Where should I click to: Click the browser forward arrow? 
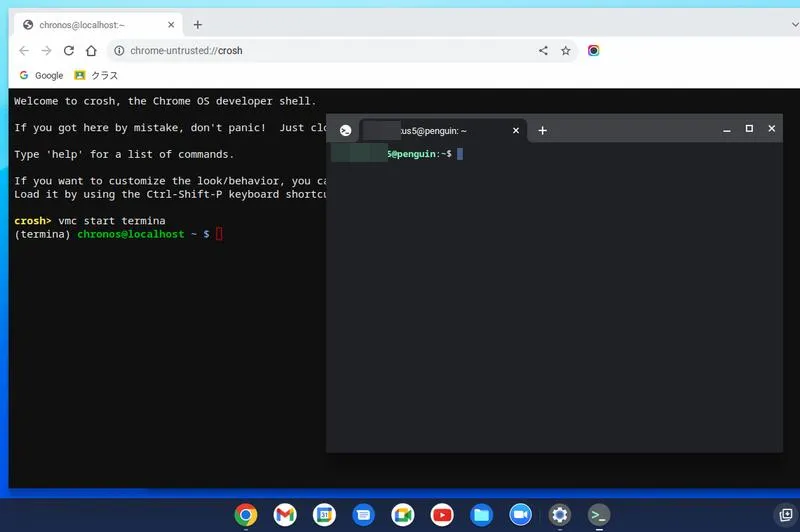coord(46,50)
